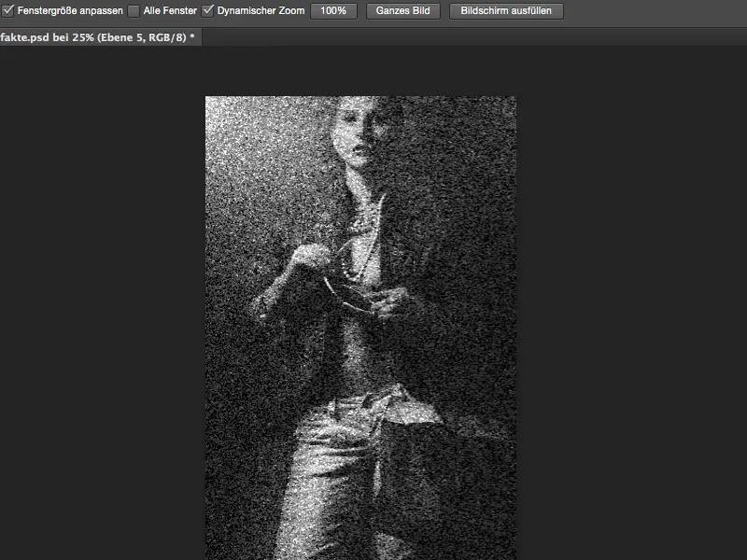Disable the Dynamischer Zoom checkbox
Screen dimensions: 747x560
pyautogui.click(x=207, y=10)
